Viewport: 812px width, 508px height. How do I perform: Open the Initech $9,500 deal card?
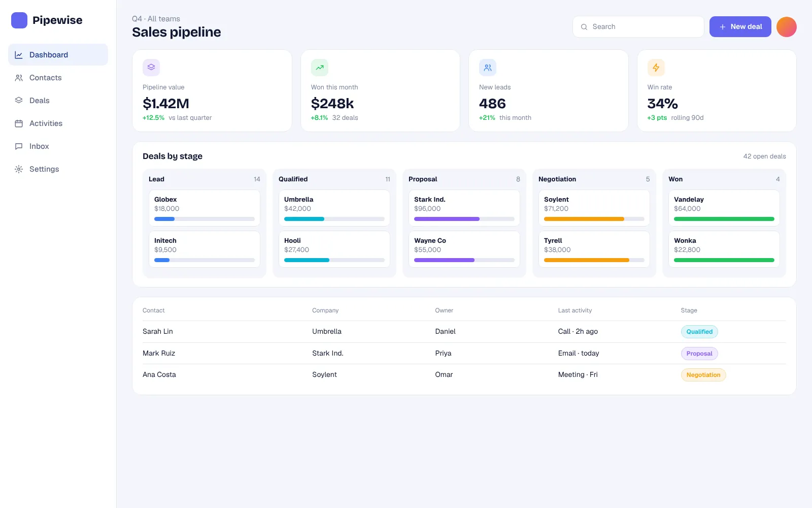205,249
